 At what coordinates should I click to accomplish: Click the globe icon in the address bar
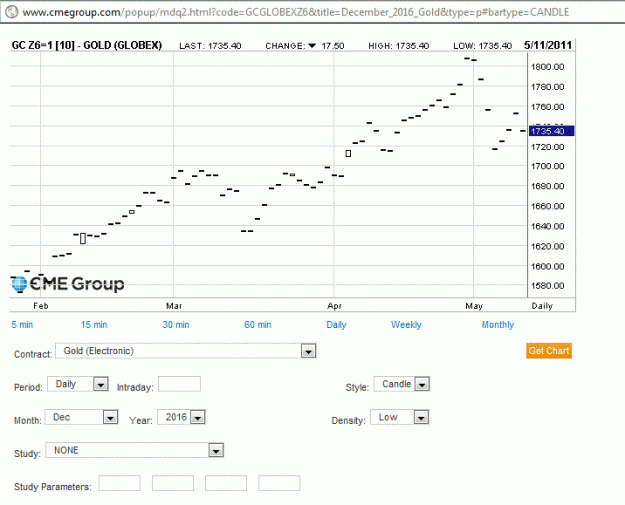[x=11, y=12]
